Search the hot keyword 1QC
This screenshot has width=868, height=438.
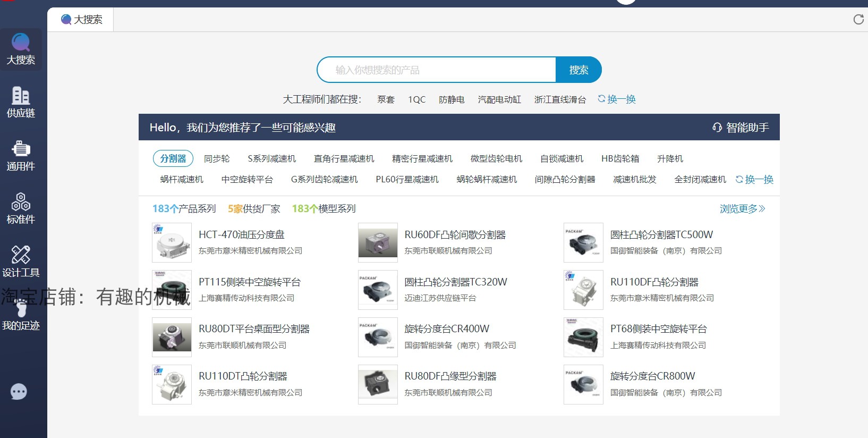click(417, 99)
